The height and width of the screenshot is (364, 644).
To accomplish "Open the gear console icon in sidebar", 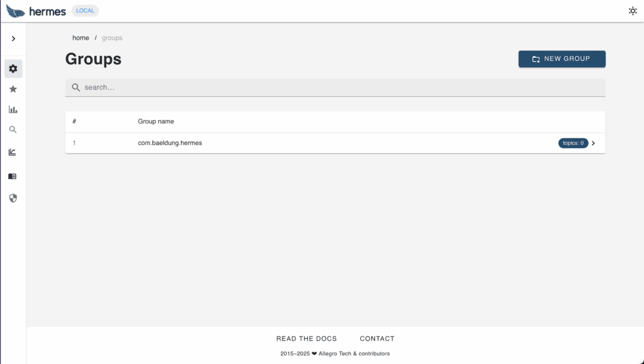I will click(x=13, y=69).
